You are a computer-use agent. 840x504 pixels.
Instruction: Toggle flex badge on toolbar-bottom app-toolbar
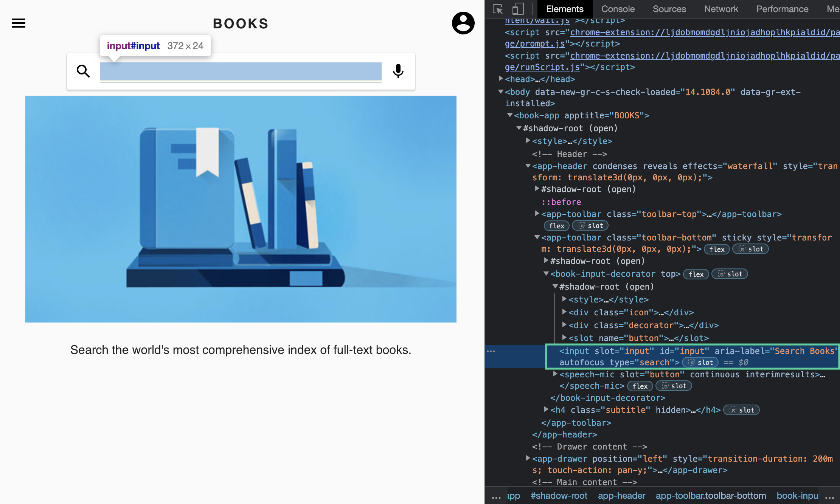(717, 249)
